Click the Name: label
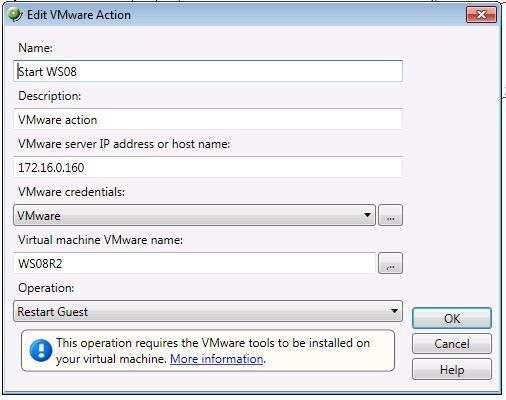Viewport: 506px width, 400px height. pyautogui.click(x=35, y=48)
